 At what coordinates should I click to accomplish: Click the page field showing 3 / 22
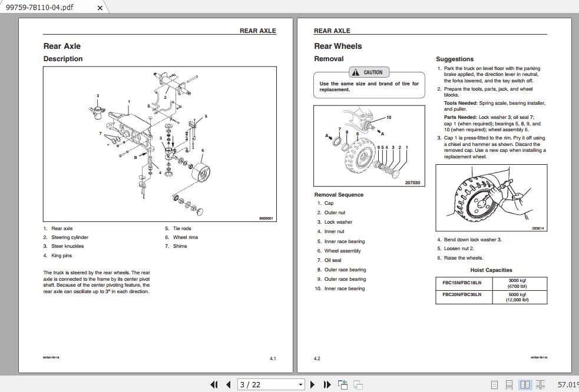click(259, 384)
